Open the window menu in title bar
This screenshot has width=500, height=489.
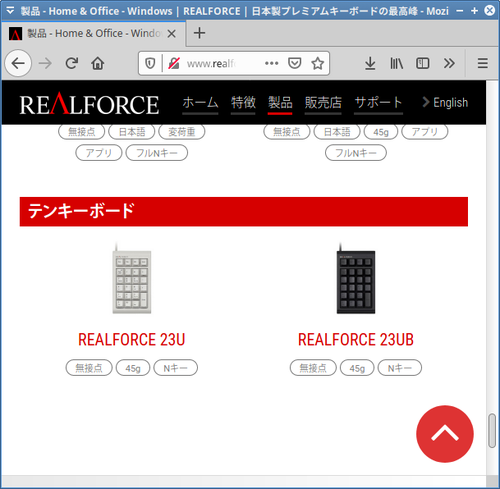[x=10, y=10]
